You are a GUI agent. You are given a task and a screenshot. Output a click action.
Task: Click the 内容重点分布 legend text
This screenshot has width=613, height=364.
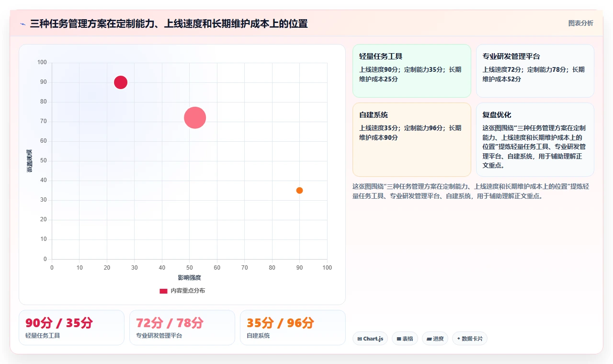pyautogui.click(x=188, y=291)
